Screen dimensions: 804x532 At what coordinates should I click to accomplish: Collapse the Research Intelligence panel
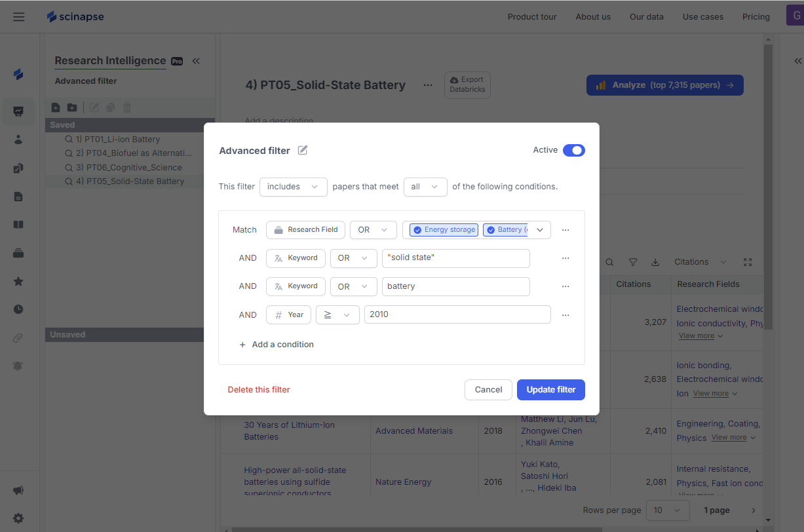pyautogui.click(x=196, y=61)
